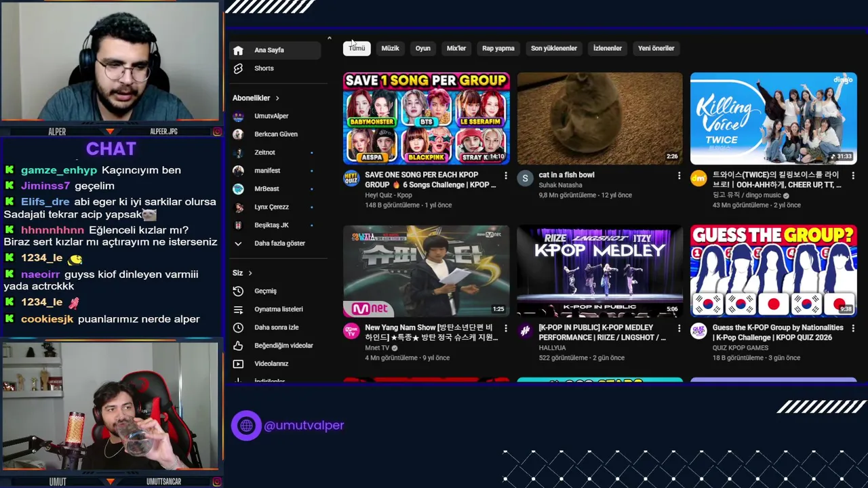Viewport: 868px width, 488px height.
Task: Expand the Siz section chevron
Action: coord(250,273)
